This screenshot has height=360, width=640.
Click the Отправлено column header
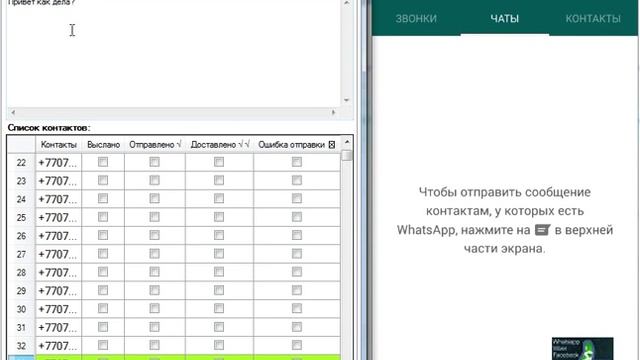pyautogui.click(x=155, y=144)
